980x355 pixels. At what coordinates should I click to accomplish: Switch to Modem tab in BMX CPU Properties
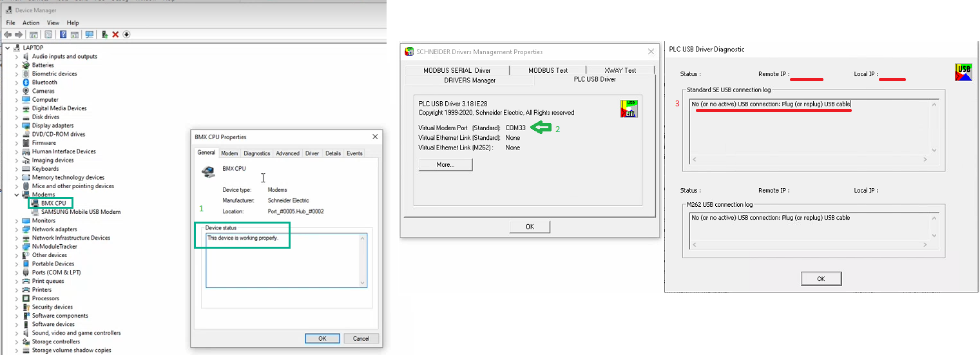coord(229,153)
